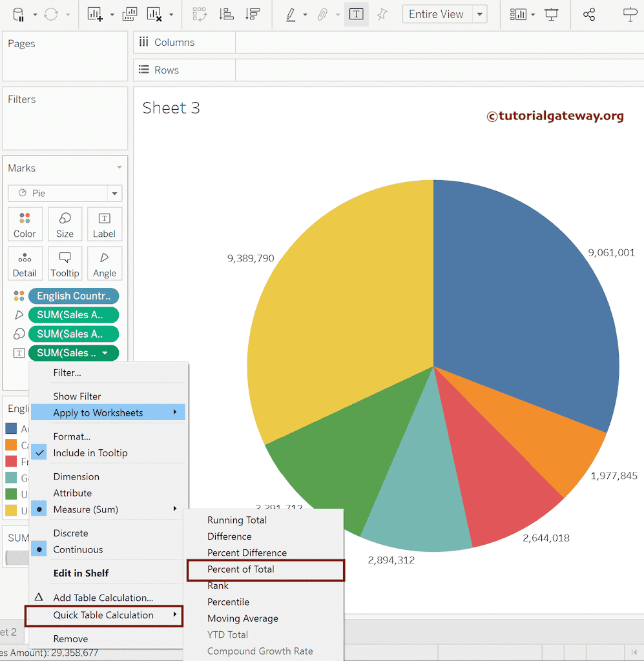The height and width of the screenshot is (661, 644).
Task: Click the Share Workbook toolbar icon
Action: (589, 14)
